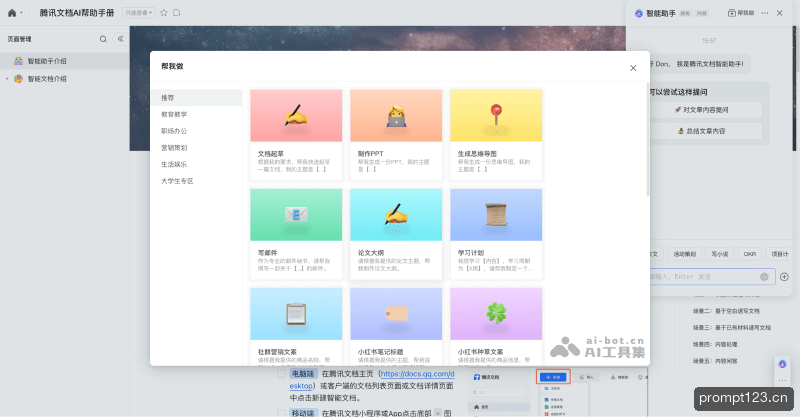This screenshot has height=417, width=800.
Task: Choose the 社群营销文案 template card
Action: click(x=296, y=326)
